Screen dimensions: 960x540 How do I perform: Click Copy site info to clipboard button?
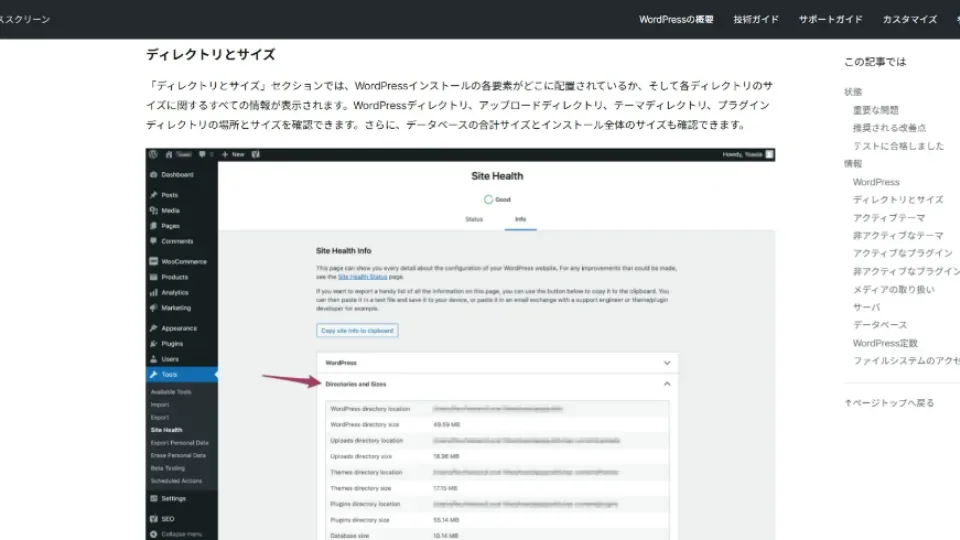[x=357, y=331]
